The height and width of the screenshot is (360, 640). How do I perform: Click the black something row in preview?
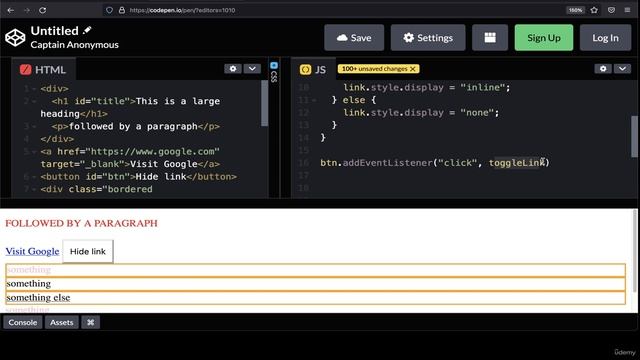(x=316, y=284)
